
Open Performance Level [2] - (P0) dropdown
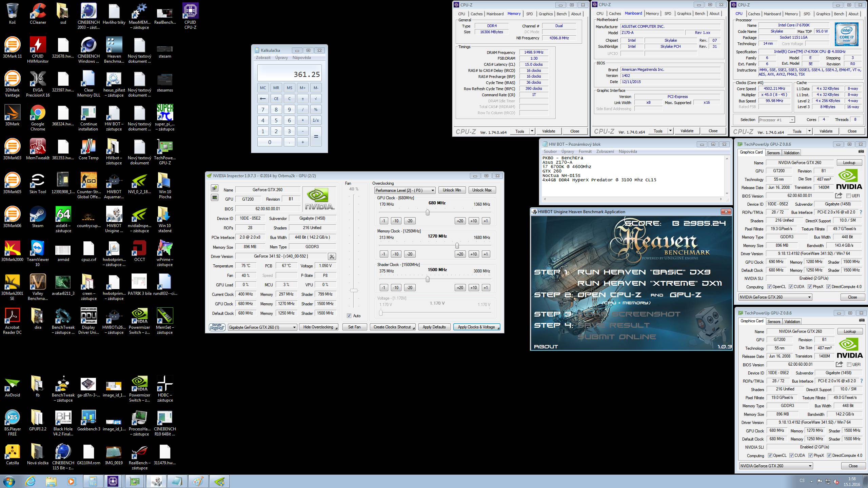405,190
